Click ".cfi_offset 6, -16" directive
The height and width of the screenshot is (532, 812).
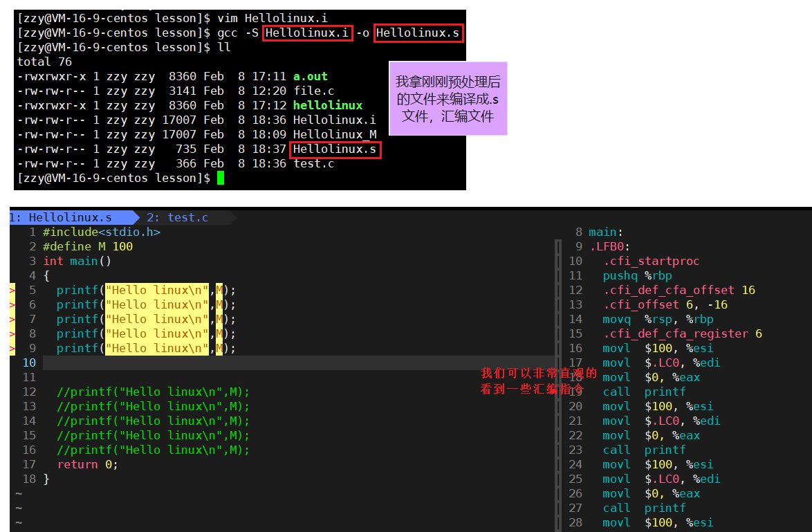coord(665,304)
